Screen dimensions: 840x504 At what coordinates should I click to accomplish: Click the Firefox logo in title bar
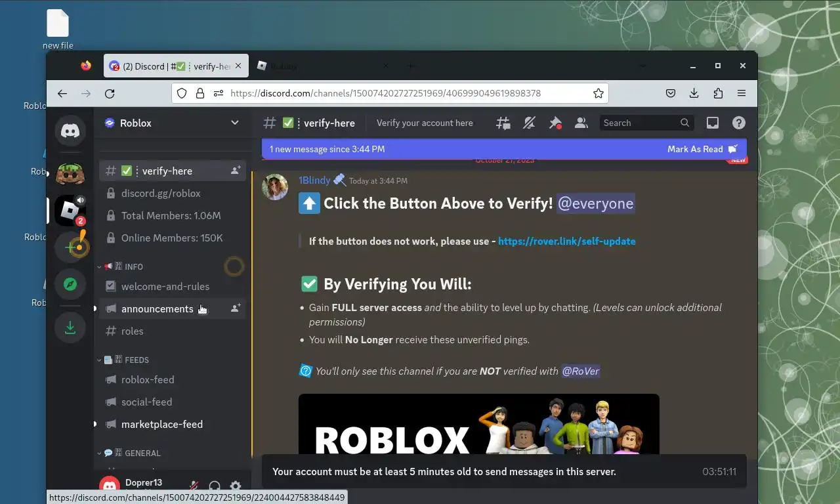click(86, 66)
